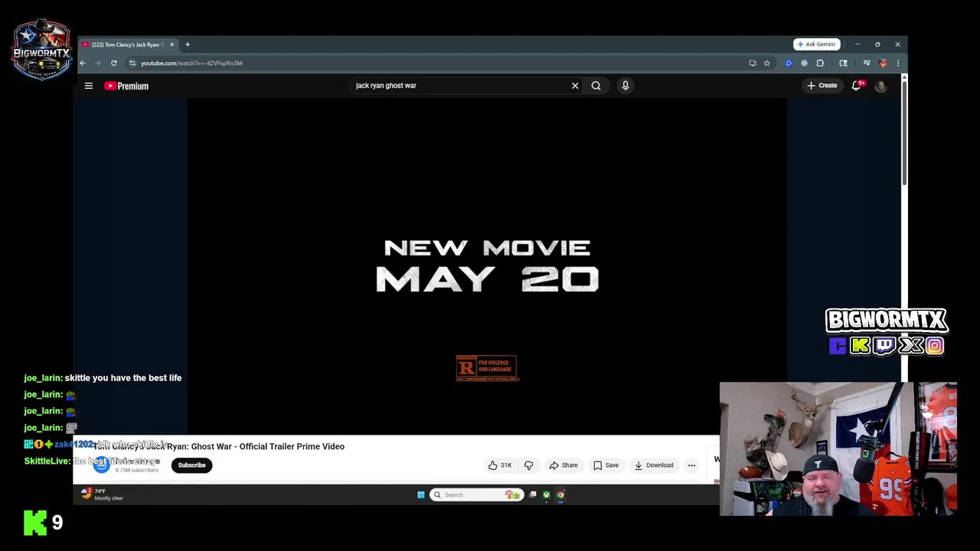Open the Xbox app in taskbar
Image resolution: width=980 pixels, height=551 pixels.
pos(546,495)
